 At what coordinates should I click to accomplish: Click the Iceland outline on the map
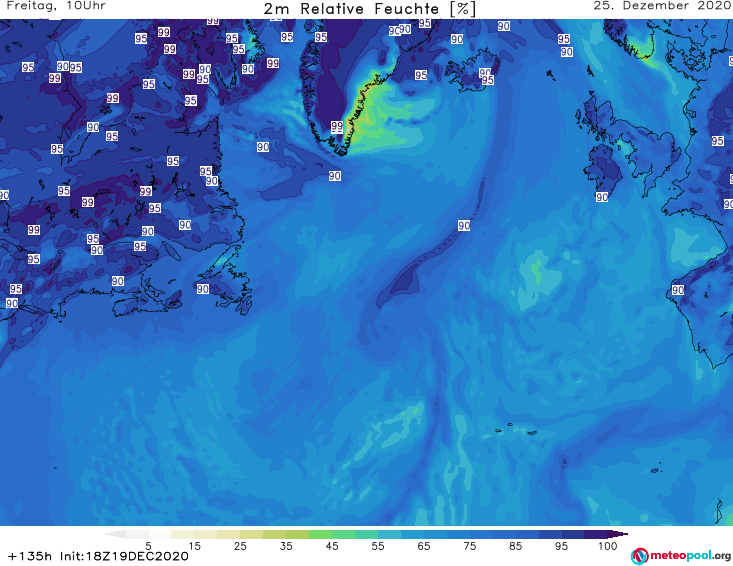point(472,71)
